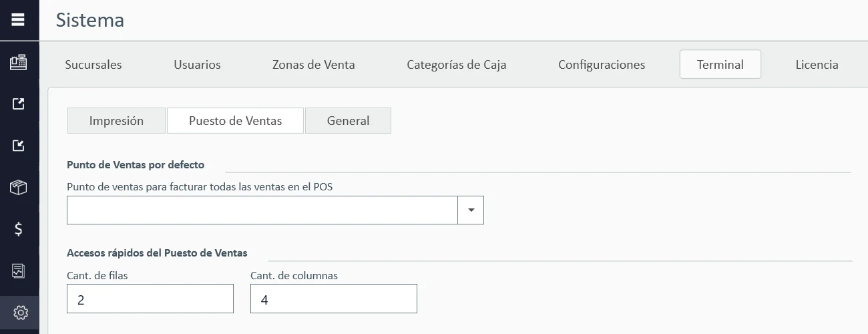Click 'Accesos rápidos del Puesto de Ventas' heading
The height and width of the screenshot is (334, 868).
[x=157, y=253]
